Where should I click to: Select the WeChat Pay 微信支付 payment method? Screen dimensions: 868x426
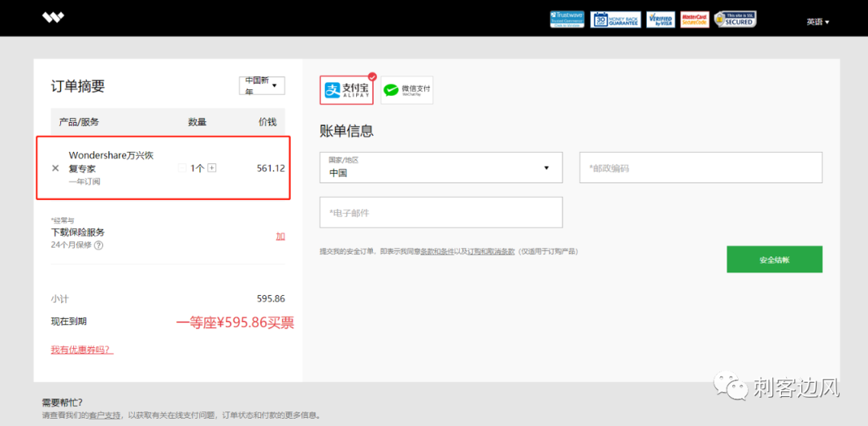407,90
